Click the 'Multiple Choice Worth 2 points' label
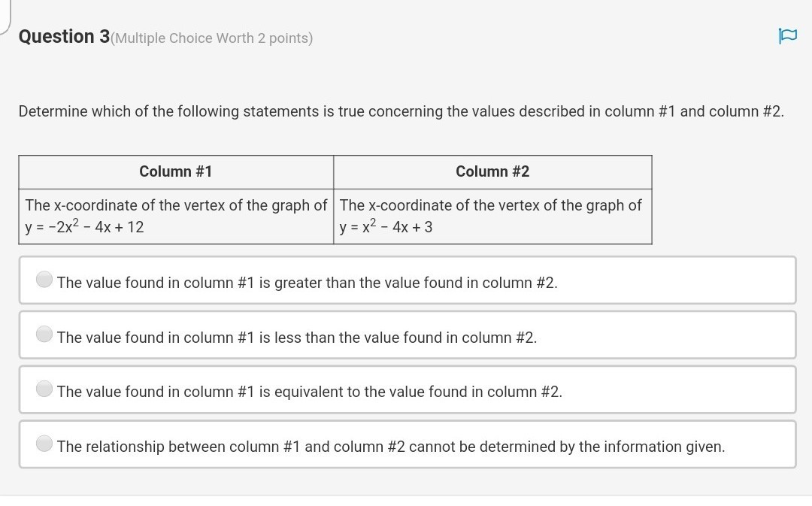The height and width of the screenshot is (506, 812). (211, 38)
